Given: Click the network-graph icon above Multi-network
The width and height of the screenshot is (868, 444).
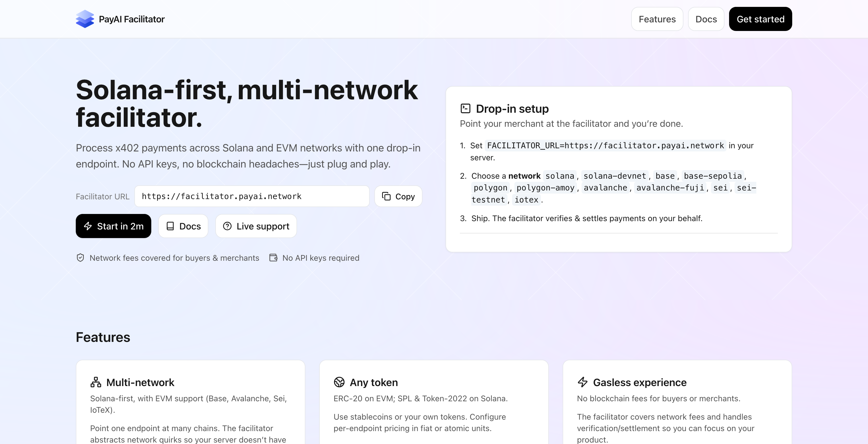Looking at the screenshot, I should (x=96, y=382).
